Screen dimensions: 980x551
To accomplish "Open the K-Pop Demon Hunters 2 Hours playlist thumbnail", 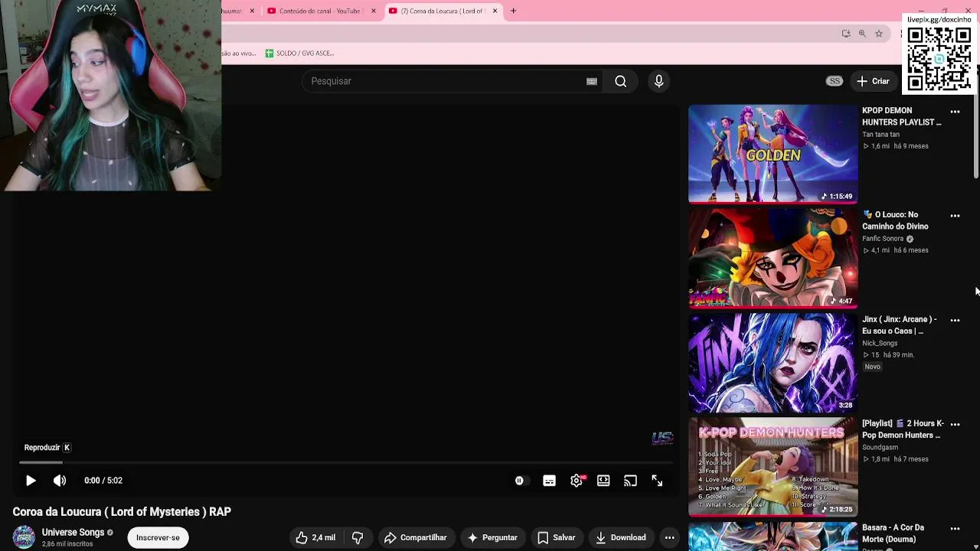I will click(x=773, y=467).
